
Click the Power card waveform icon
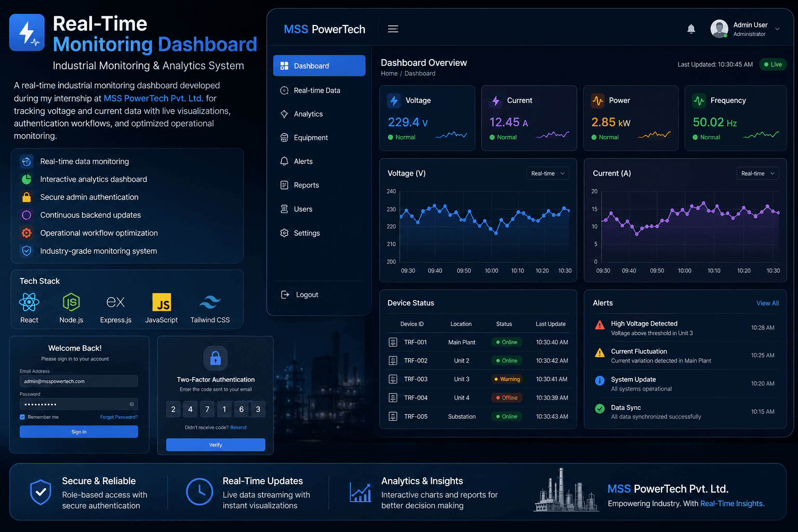click(x=598, y=100)
